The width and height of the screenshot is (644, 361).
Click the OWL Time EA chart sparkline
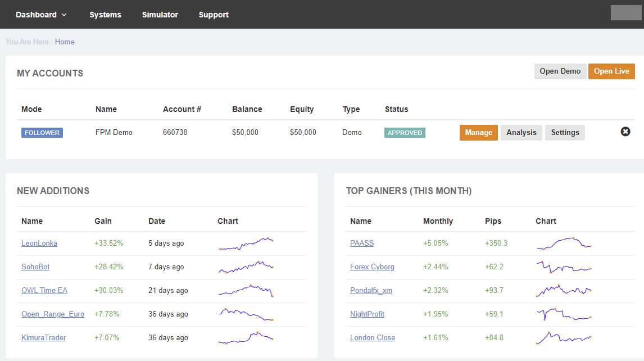click(x=246, y=290)
